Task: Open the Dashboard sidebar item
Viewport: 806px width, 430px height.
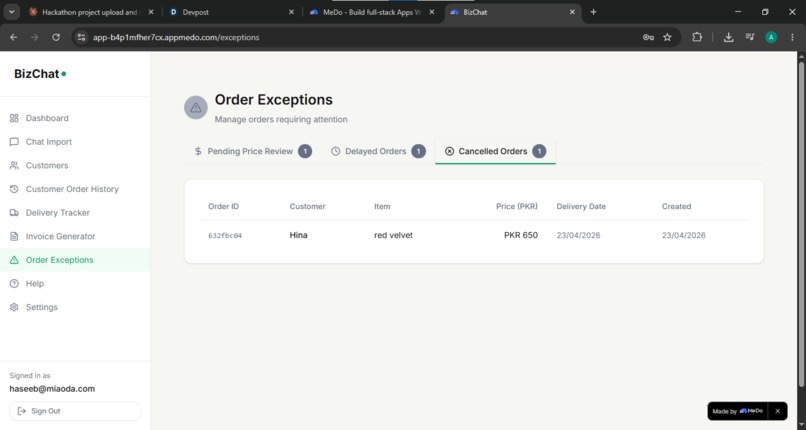Action: pos(75,118)
